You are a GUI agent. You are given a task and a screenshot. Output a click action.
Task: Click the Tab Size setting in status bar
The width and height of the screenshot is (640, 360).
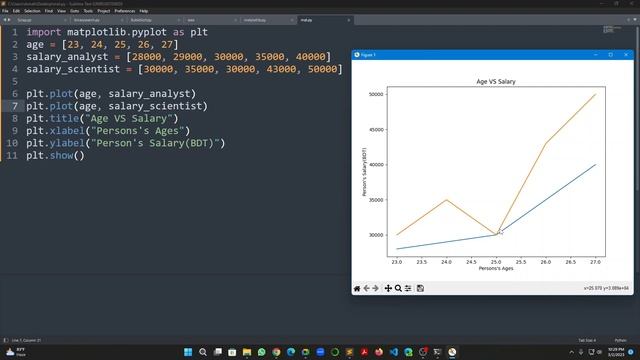click(x=587, y=340)
